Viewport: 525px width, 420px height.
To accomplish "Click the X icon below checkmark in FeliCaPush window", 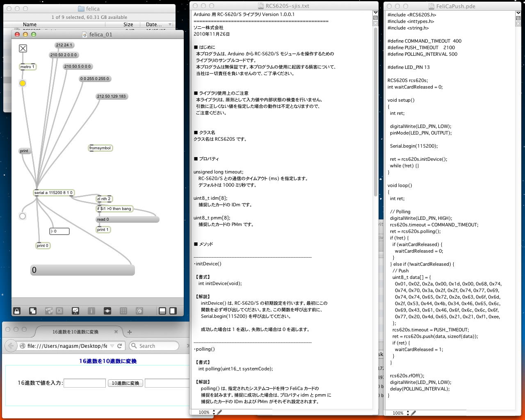I will click(518, 24).
